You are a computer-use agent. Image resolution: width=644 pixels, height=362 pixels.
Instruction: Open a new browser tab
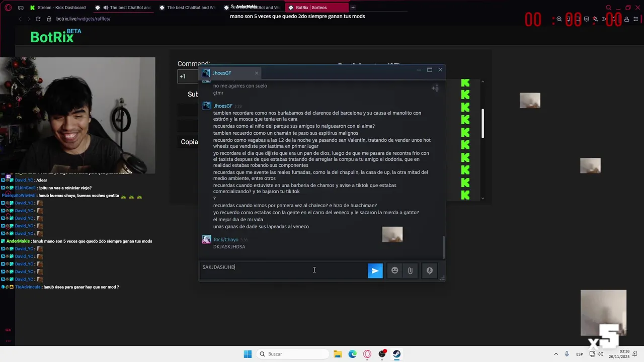(x=353, y=8)
